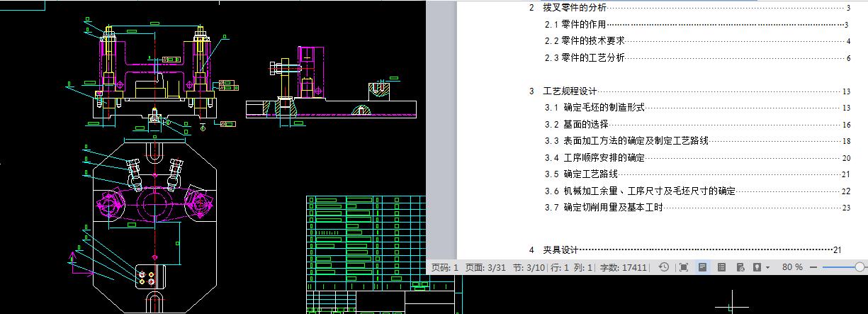Click the zoom slider handle
The height and width of the screenshot is (314, 868).
click(860, 267)
